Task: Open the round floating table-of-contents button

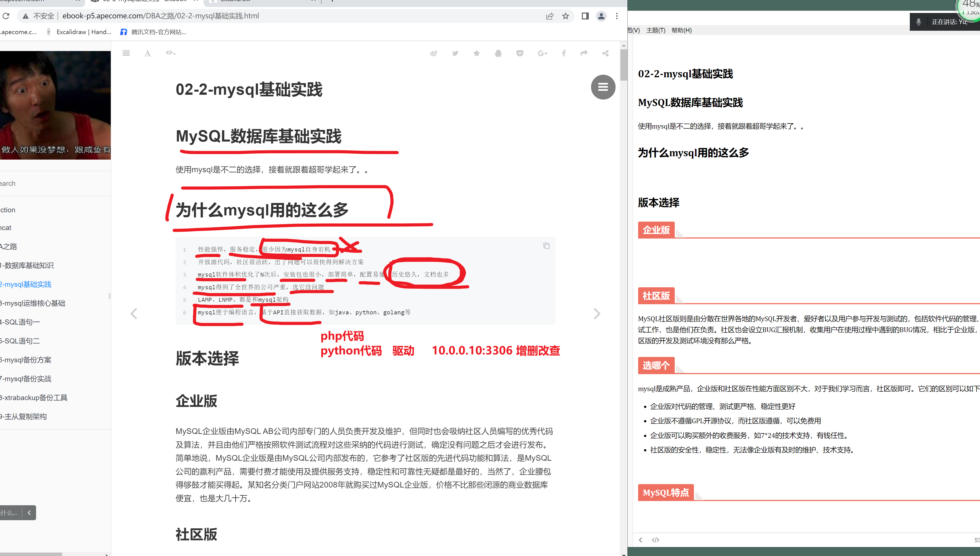Action: pos(603,87)
